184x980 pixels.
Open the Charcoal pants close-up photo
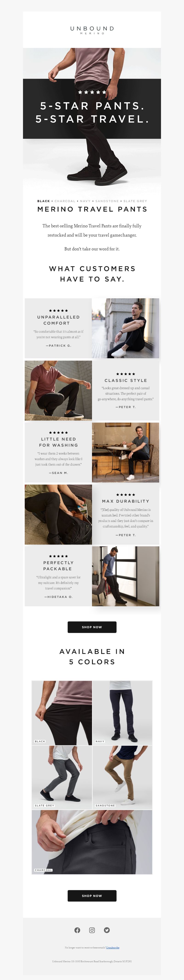(x=92, y=842)
